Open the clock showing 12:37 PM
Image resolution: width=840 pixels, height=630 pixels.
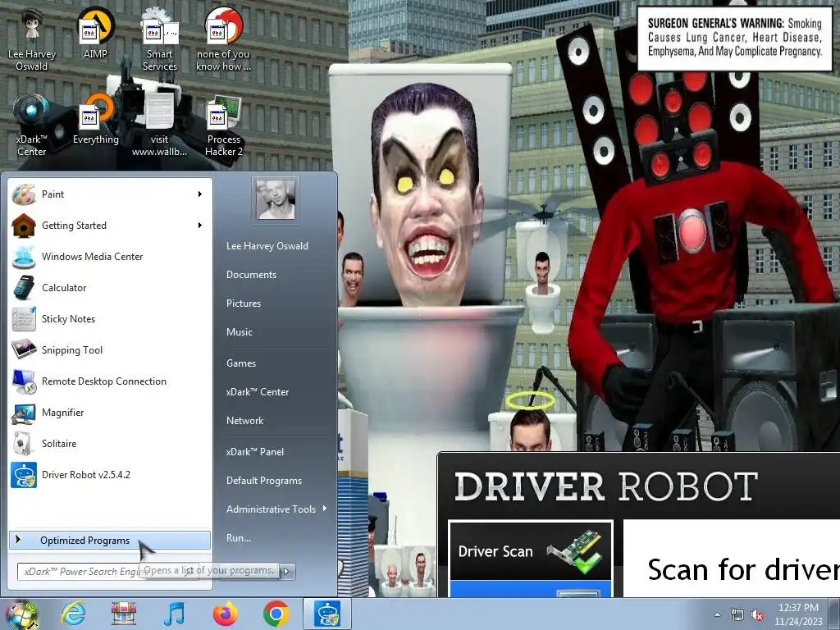click(798, 614)
